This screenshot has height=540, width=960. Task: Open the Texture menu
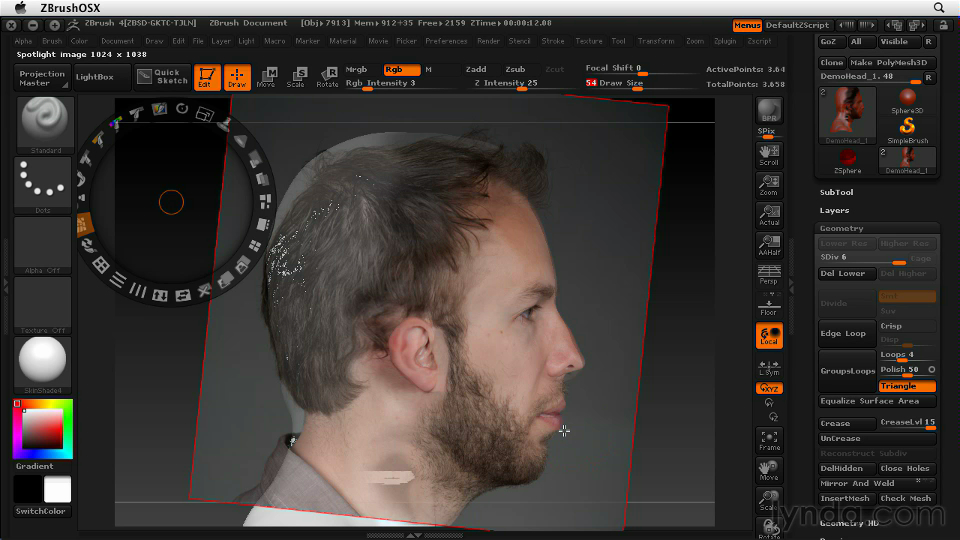coord(588,41)
